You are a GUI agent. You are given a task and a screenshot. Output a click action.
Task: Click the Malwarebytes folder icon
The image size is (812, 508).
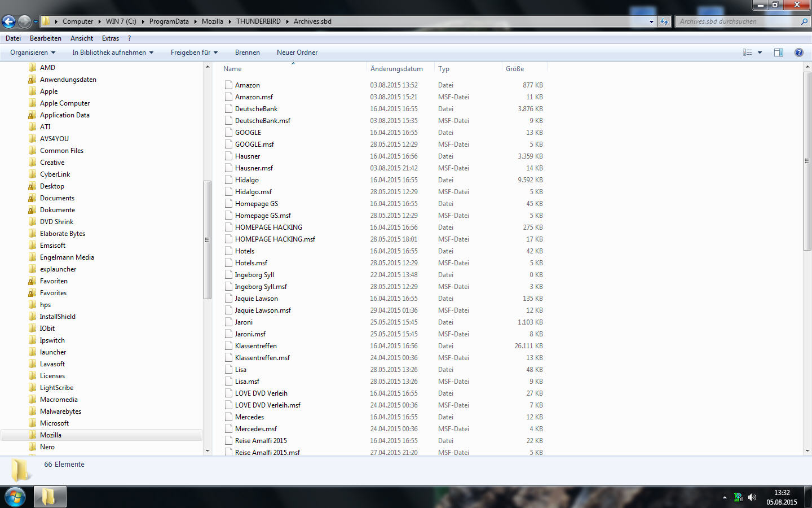[32, 411]
